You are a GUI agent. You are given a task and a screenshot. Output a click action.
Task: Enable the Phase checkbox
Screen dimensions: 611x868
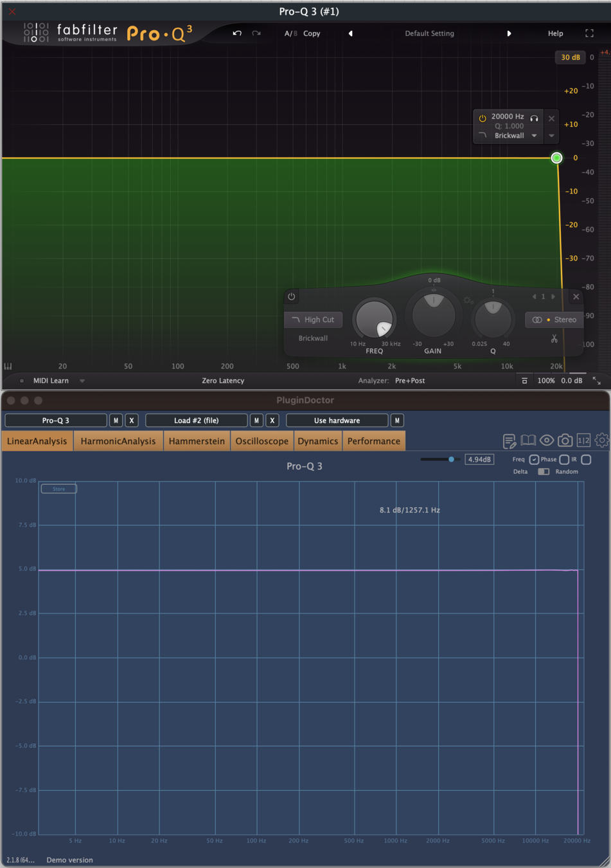(564, 460)
